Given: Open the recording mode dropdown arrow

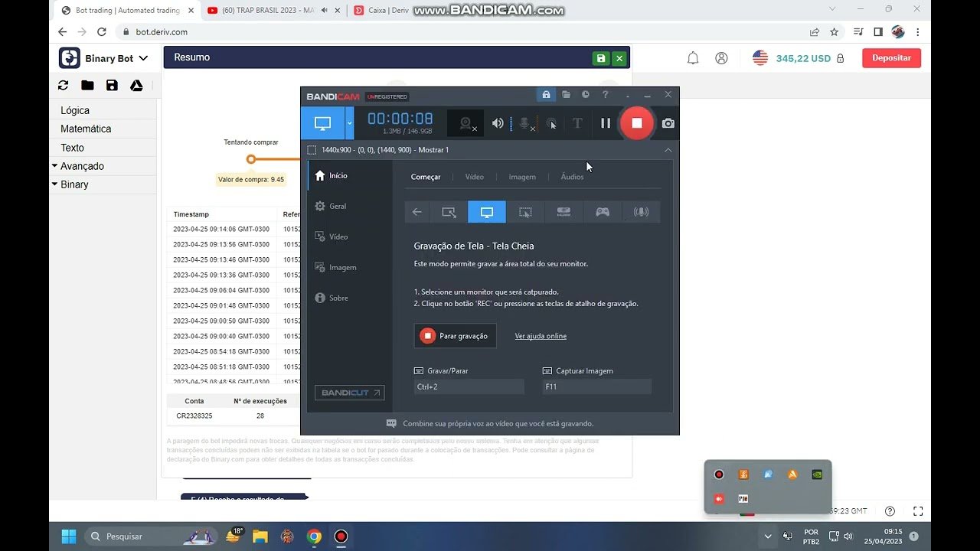Looking at the screenshot, I should click(x=348, y=123).
